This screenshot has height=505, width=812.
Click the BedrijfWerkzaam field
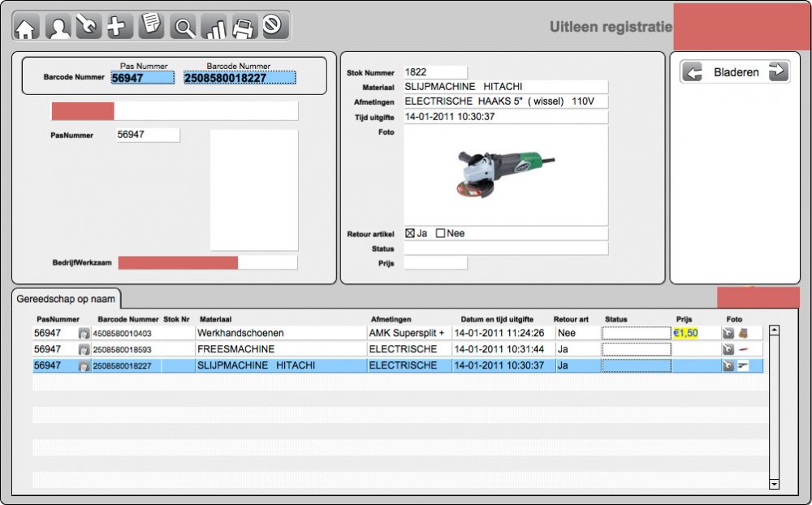tap(208, 262)
